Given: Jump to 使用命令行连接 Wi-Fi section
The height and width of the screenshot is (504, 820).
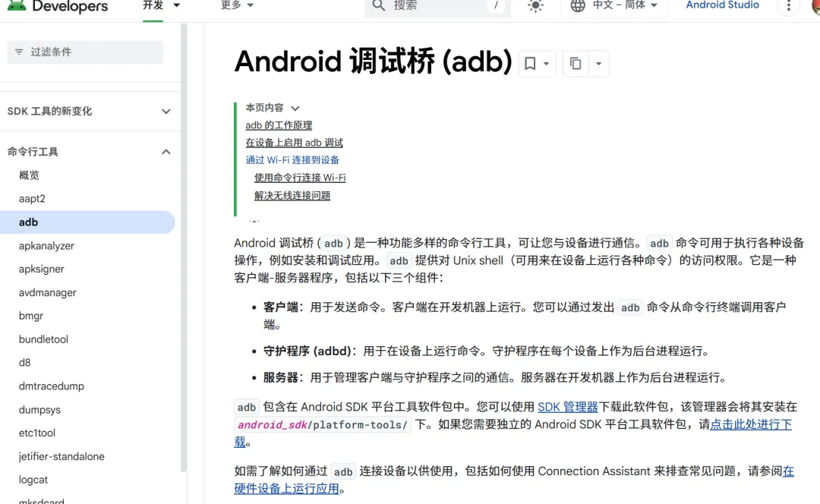Looking at the screenshot, I should 300,178.
